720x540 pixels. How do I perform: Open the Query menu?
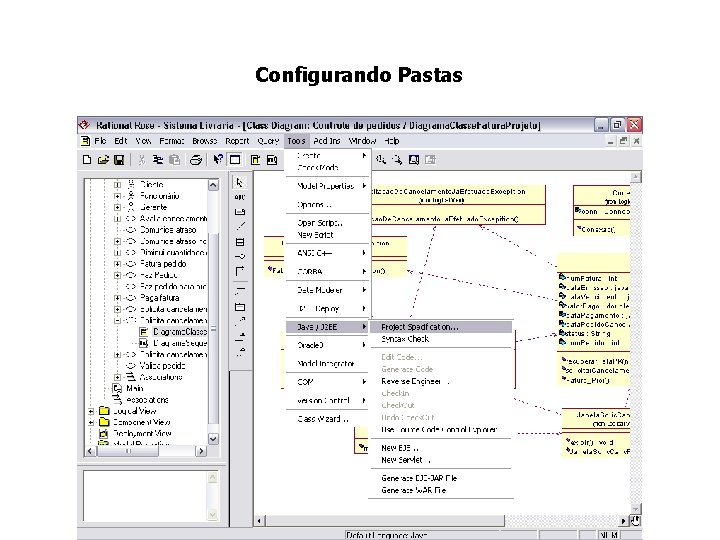[268, 141]
